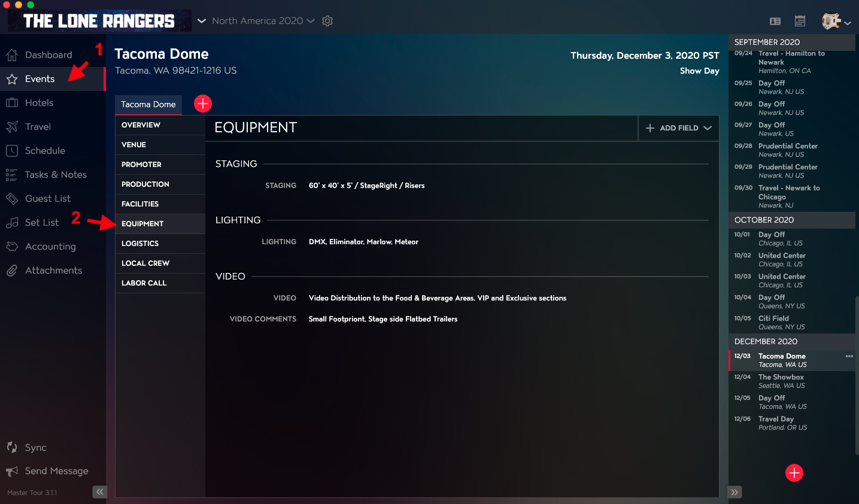Select 09/28 Prudential Center entry

click(791, 150)
